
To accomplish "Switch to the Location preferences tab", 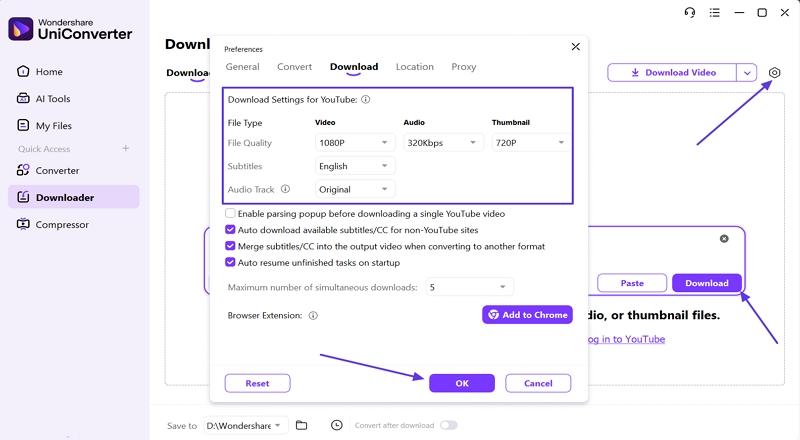I will pyautogui.click(x=415, y=67).
